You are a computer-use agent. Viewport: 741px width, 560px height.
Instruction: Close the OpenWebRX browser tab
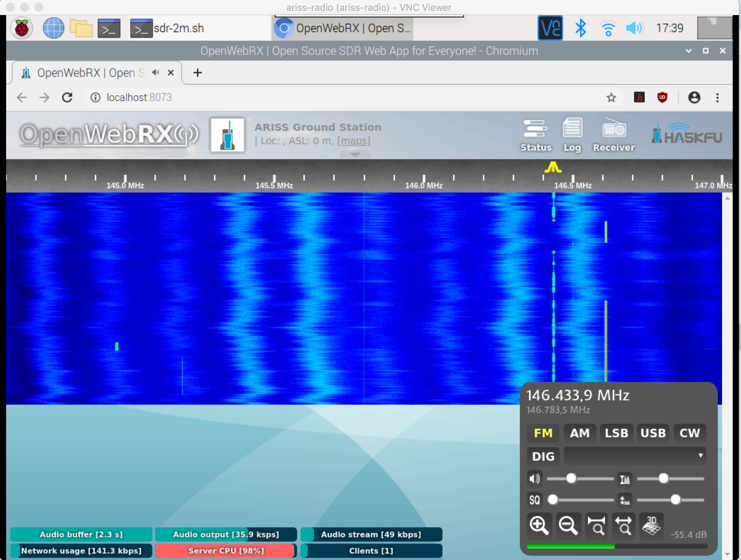coord(171,73)
